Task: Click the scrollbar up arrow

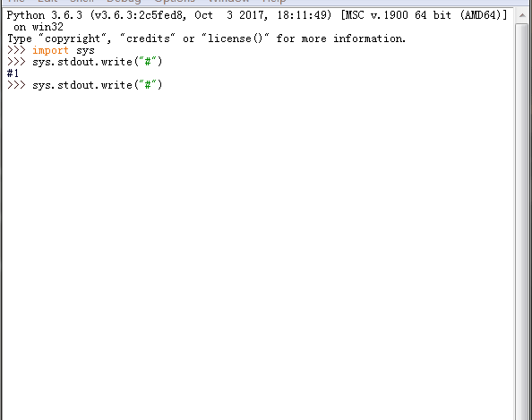Action: 522,15
